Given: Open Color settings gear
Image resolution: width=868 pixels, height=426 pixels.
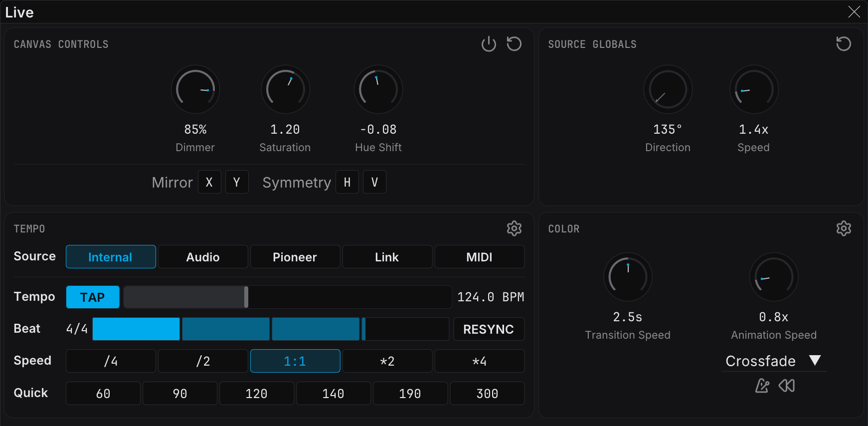Looking at the screenshot, I should pyautogui.click(x=844, y=228).
